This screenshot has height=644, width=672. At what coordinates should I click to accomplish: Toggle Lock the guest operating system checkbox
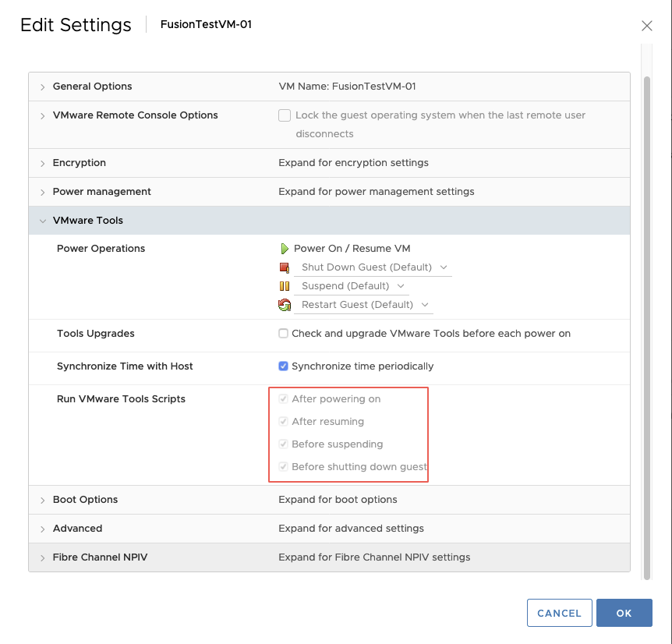(x=285, y=115)
